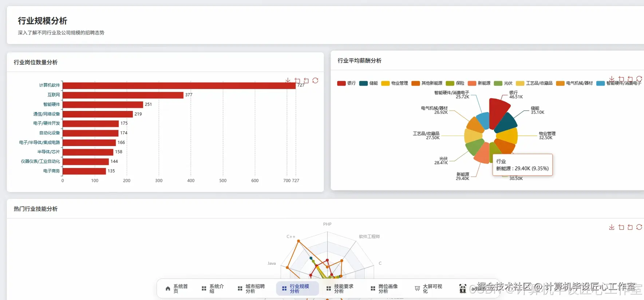644x300 pixels.
Task: Toggle the 电气机械/器材 legend series
Action: pos(574,83)
